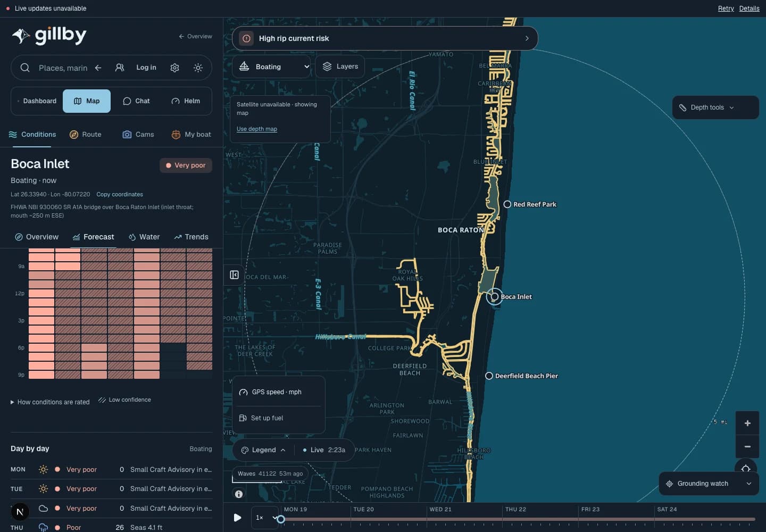Click the Places search input field

(63, 68)
